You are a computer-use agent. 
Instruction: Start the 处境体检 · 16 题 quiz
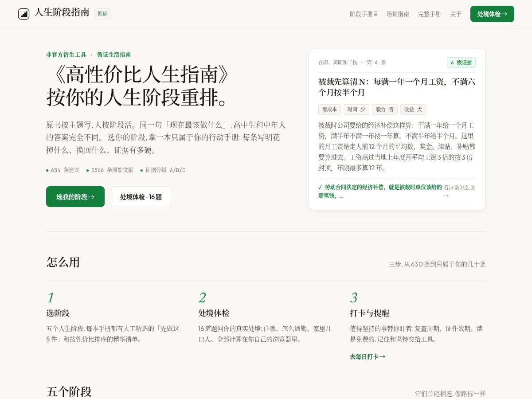point(141,196)
